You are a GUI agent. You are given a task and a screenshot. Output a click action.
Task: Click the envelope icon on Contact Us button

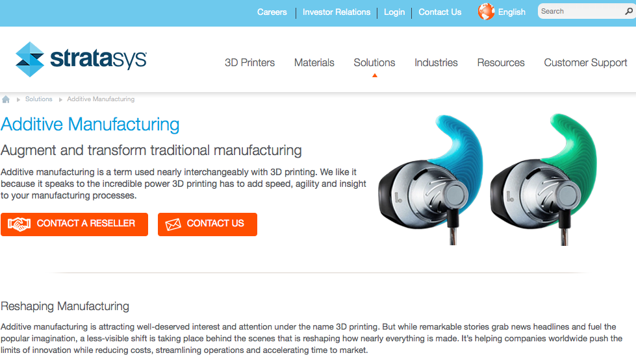pyautogui.click(x=173, y=224)
